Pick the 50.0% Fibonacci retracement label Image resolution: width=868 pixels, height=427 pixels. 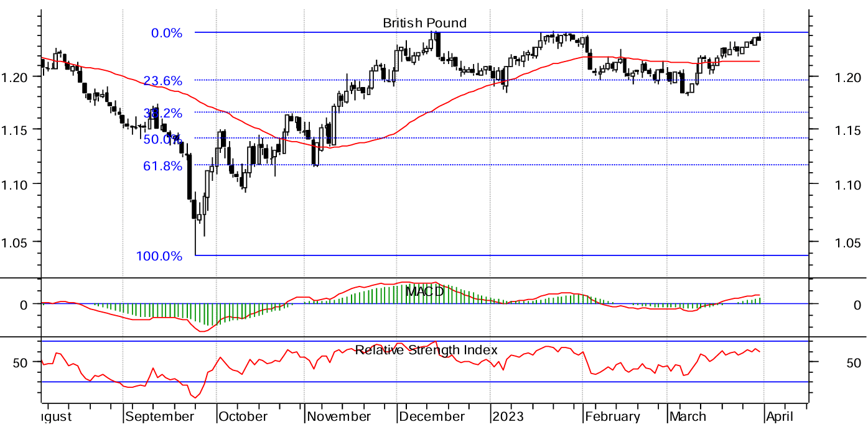point(162,140)
